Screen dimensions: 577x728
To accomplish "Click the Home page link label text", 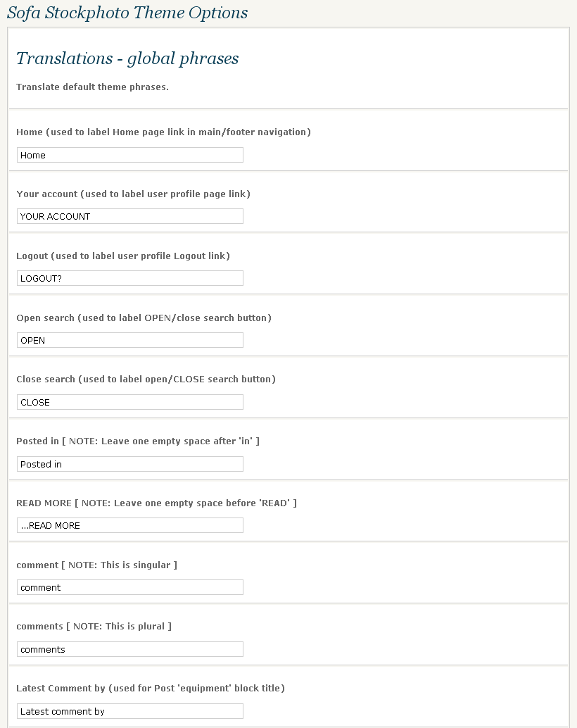I will [163, 132].
